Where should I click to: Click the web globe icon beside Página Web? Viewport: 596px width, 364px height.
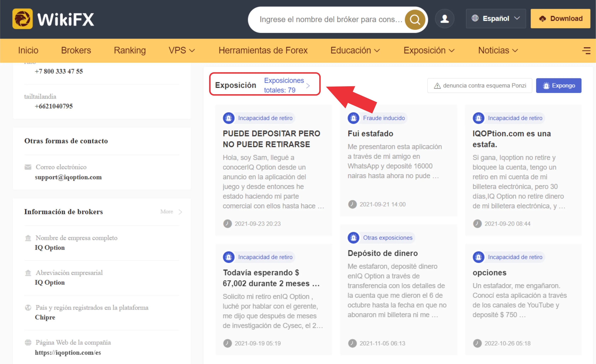coord(28,342)
